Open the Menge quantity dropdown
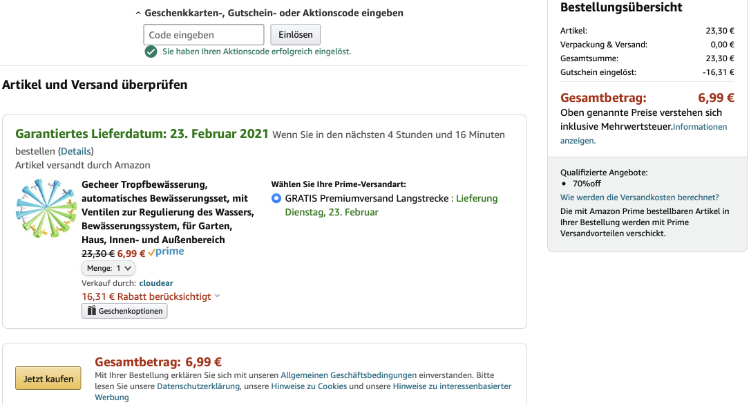This screenshot has width=750, height=405. [108, 269]
